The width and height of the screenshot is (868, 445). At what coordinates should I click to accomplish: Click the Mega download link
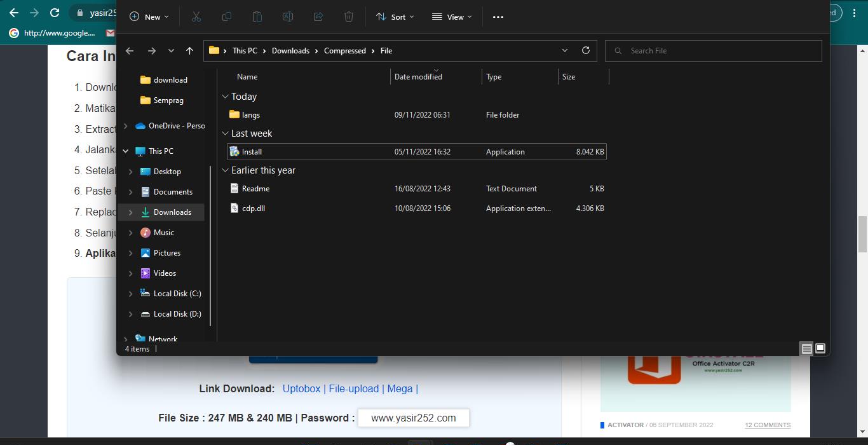[x=399, y=388]
